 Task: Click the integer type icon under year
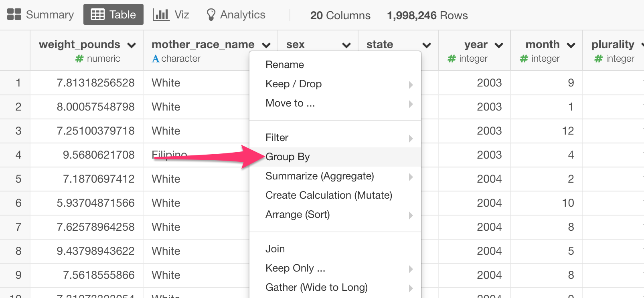(x=452, y=59)
